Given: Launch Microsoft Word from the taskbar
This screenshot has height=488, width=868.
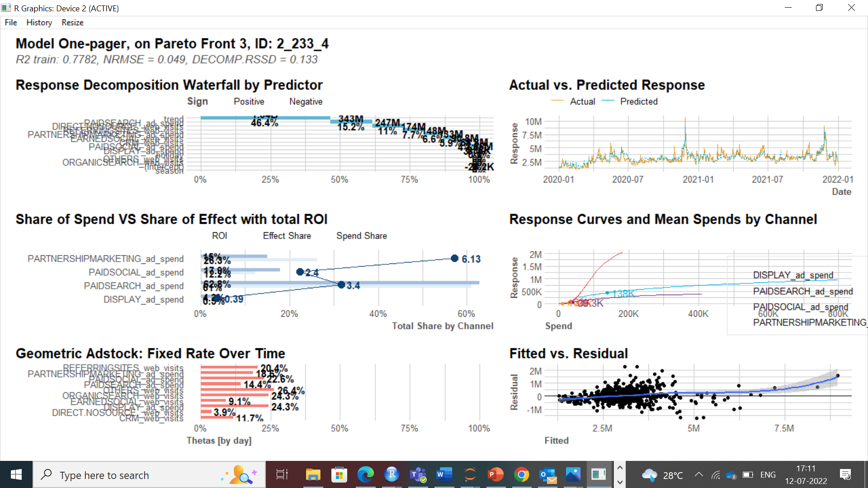Looking at the screenshot, I should (x=443, y=474).
